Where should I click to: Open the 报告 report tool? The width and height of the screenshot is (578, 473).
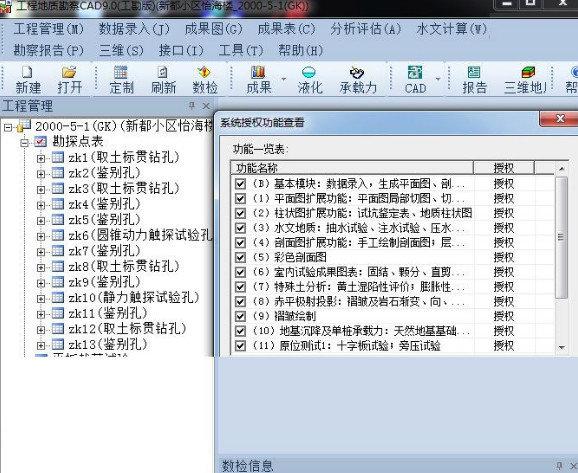(474, 80)
